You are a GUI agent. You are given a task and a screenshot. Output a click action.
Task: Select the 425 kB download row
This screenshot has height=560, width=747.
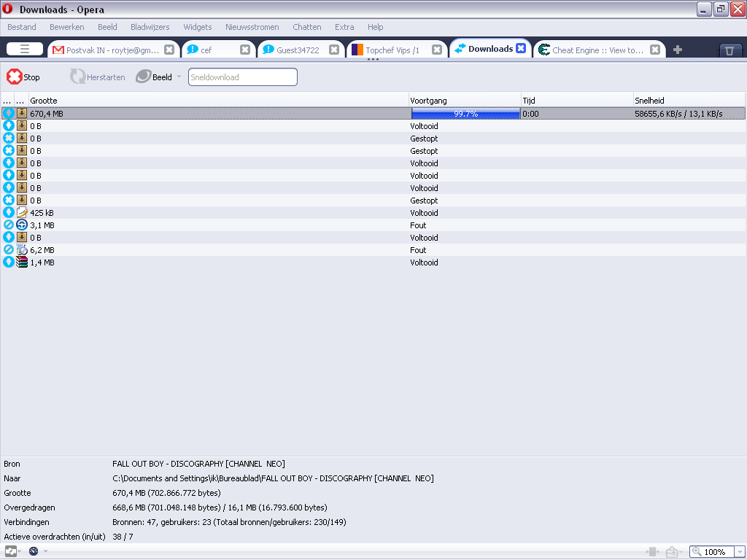coord(373,212)
